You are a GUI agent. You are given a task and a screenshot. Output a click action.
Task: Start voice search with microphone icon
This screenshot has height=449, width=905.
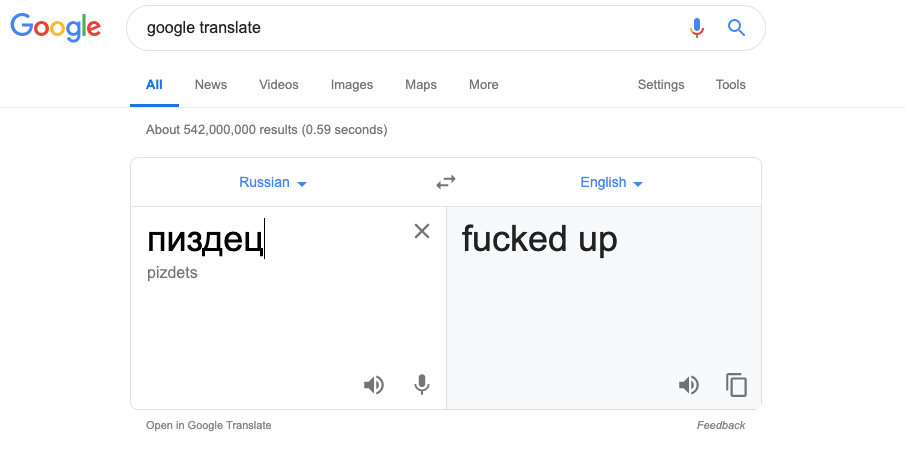click(x=697, y=28)
